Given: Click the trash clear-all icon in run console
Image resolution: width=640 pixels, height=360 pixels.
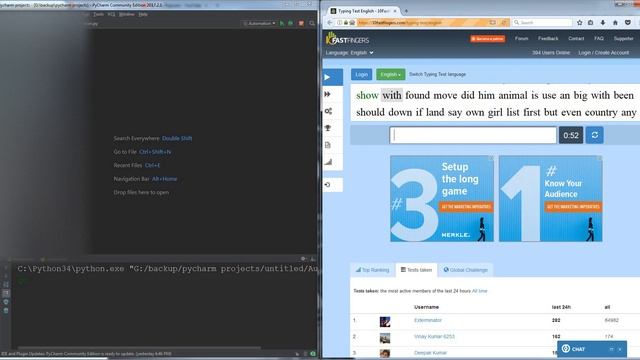Looking at the screenshot, I should tap(6, 311).
